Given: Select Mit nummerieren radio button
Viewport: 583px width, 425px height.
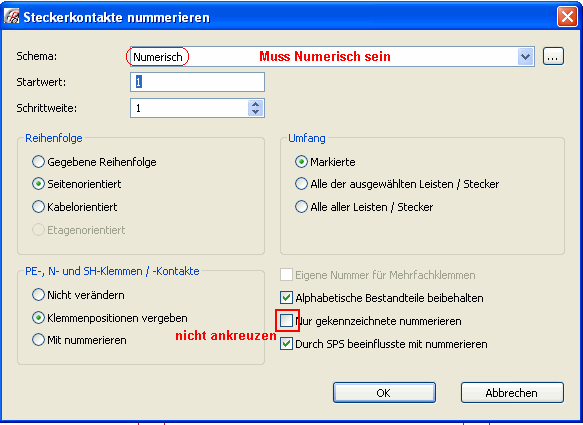Looking at the screenshot, I should pyautogui.click(x=38, y=340).
